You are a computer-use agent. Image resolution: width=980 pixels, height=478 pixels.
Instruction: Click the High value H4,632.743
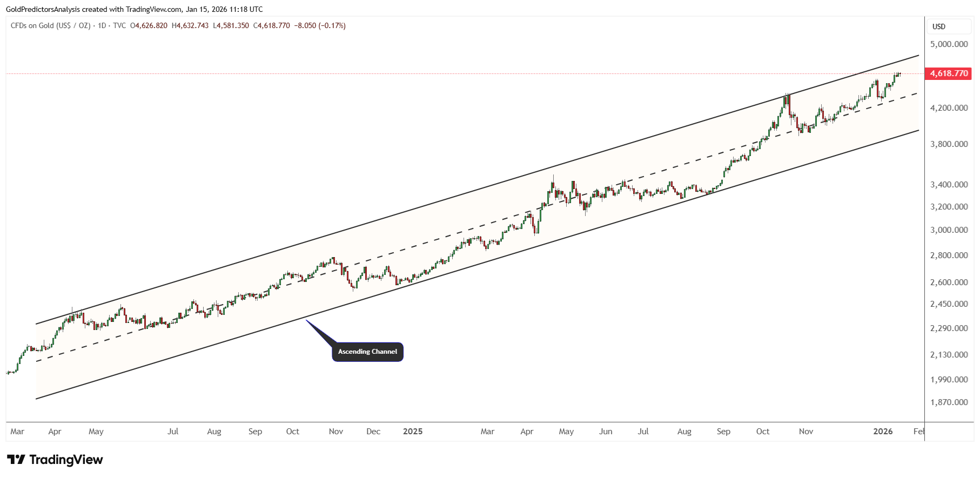click(x=190, y=25)
